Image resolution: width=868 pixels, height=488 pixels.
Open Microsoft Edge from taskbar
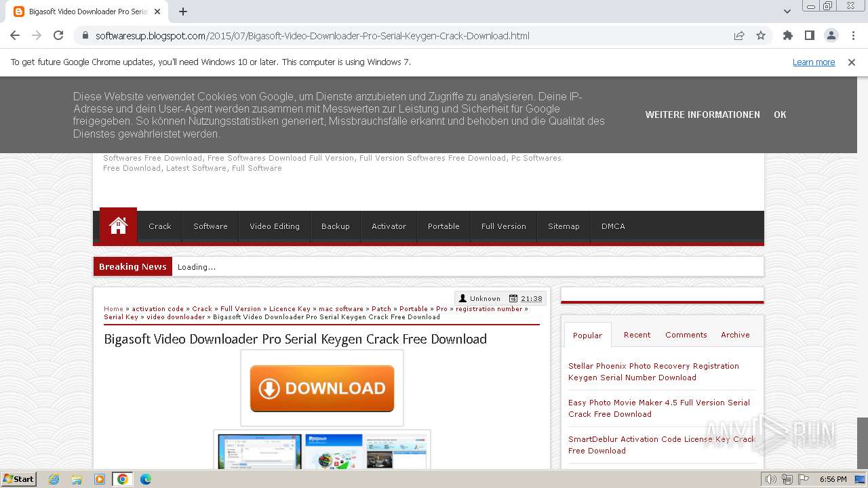pyautogui.click(x=145, y=479)
